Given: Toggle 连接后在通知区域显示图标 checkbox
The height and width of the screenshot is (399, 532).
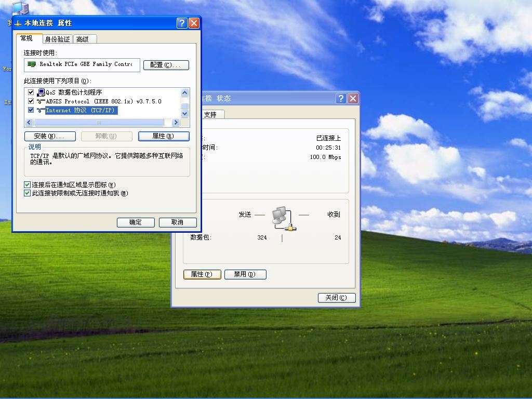Looking at the screenshot, I should 28,184.
